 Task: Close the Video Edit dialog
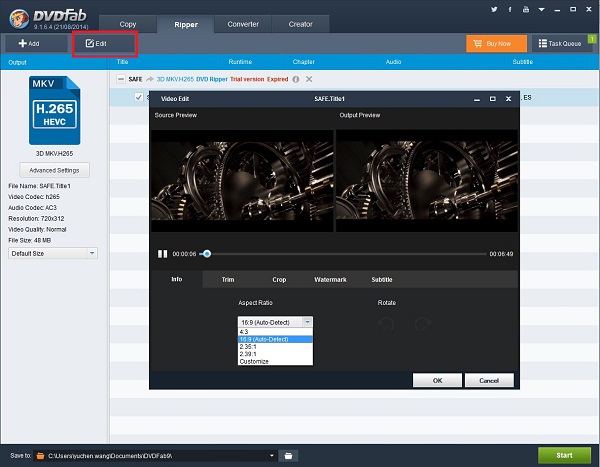[509, 99]
